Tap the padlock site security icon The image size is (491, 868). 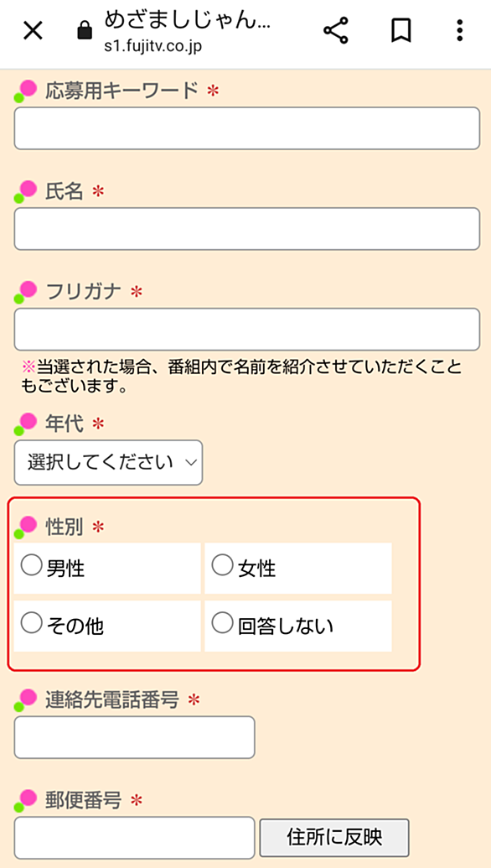pyautogui.click(x=84, y=31)
